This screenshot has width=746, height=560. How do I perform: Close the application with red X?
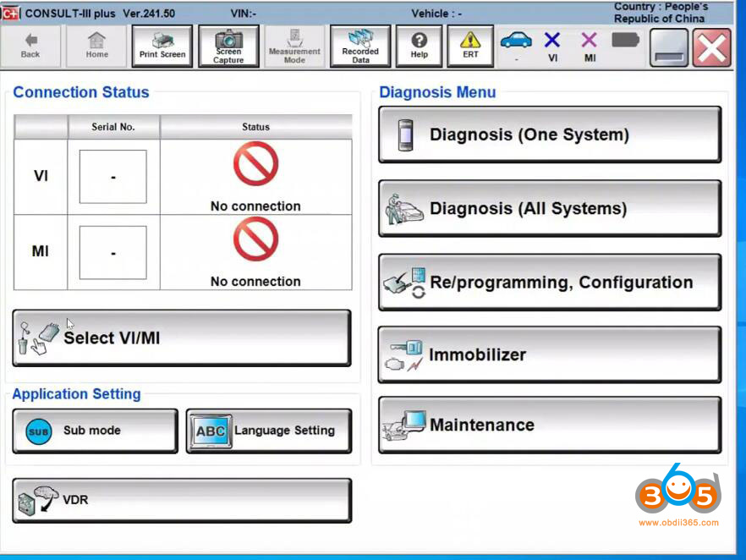(712, 47)
